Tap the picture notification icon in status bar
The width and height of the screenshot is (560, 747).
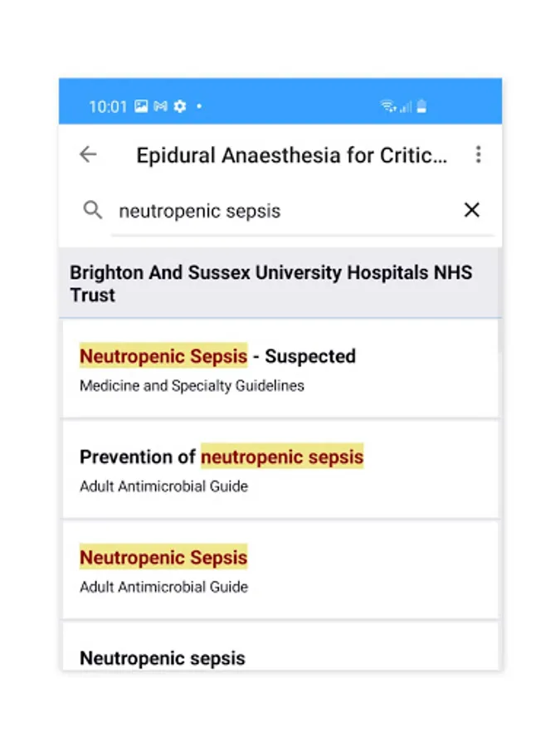point(142,106)
